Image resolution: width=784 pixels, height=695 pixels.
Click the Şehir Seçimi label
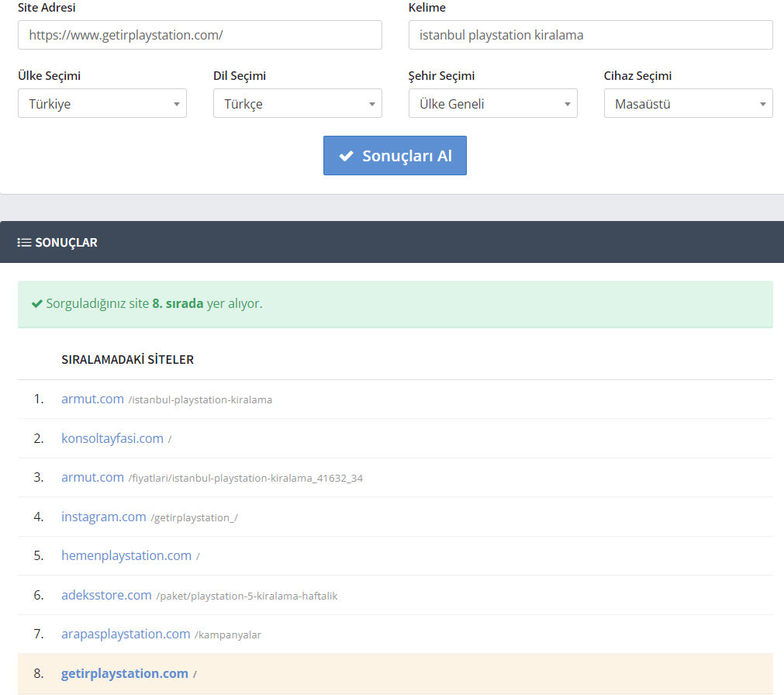441,76
